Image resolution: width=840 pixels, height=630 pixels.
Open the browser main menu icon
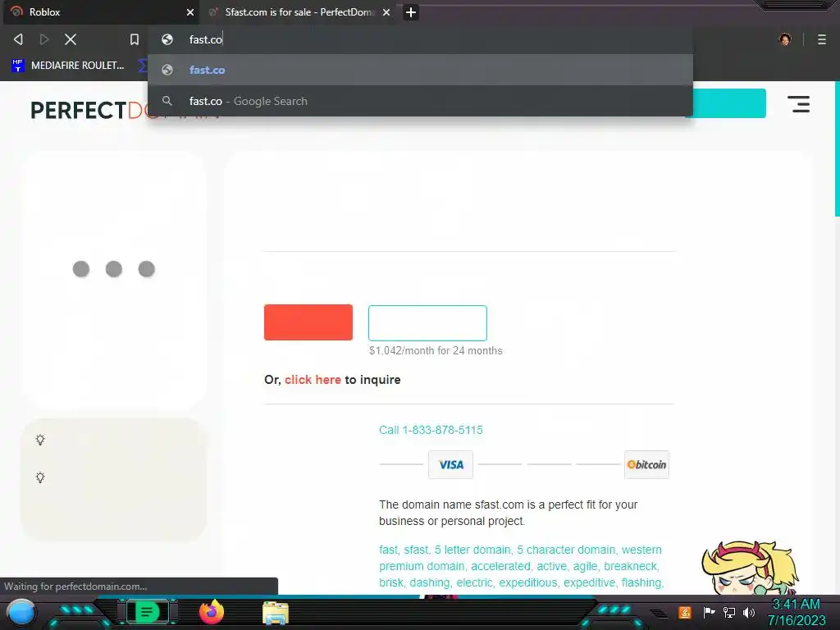(822, 39)
